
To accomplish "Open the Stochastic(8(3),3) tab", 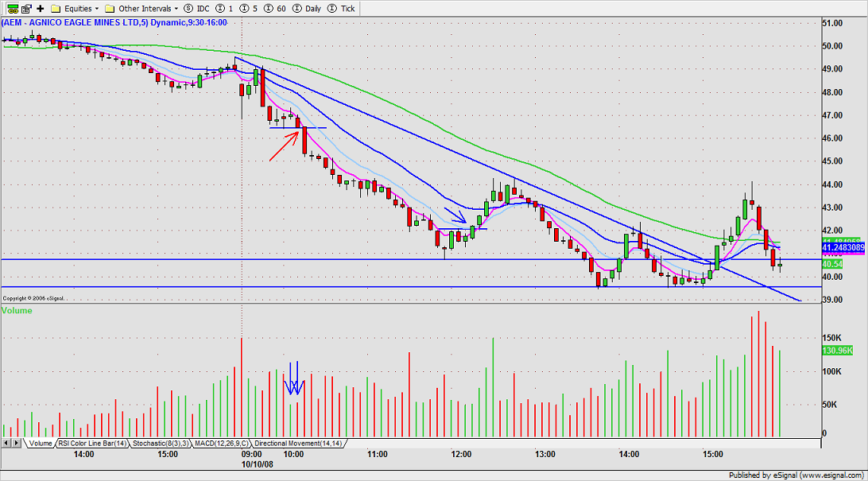I will click(x=161, y=444).
